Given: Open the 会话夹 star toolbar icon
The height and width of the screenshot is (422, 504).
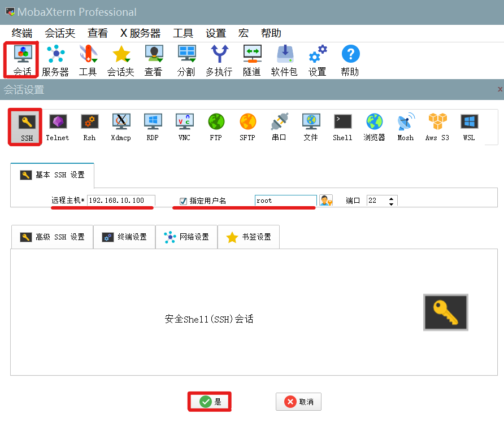Looking at the screenshot, I should (x=120, y=60).
